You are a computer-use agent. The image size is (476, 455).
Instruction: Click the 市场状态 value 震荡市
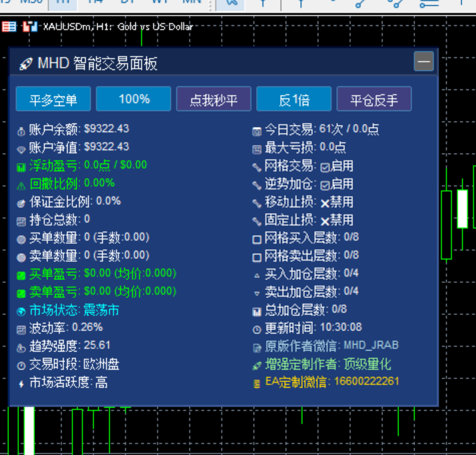[102, 310]
